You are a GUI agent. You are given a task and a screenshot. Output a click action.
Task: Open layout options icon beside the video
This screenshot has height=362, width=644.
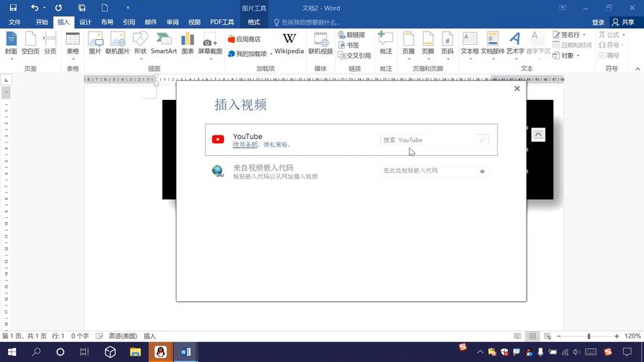click(x=538, y=135)
